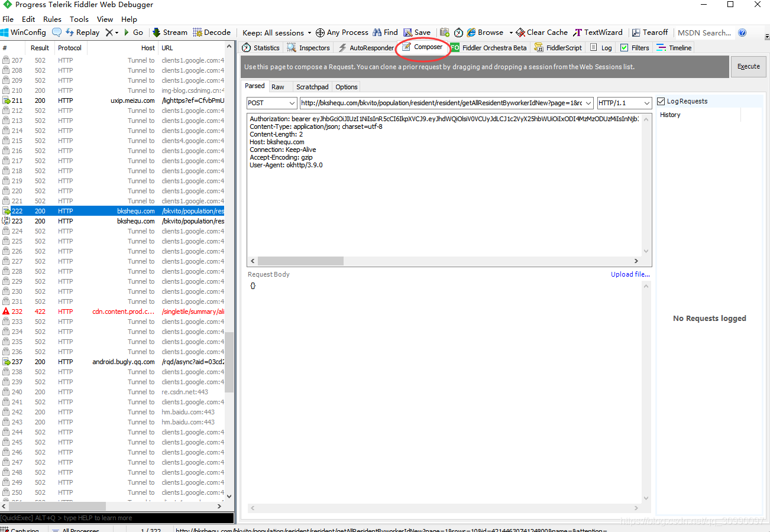Select session 232 with 422 result
The image size is (770, 532).
pos(112,312)
